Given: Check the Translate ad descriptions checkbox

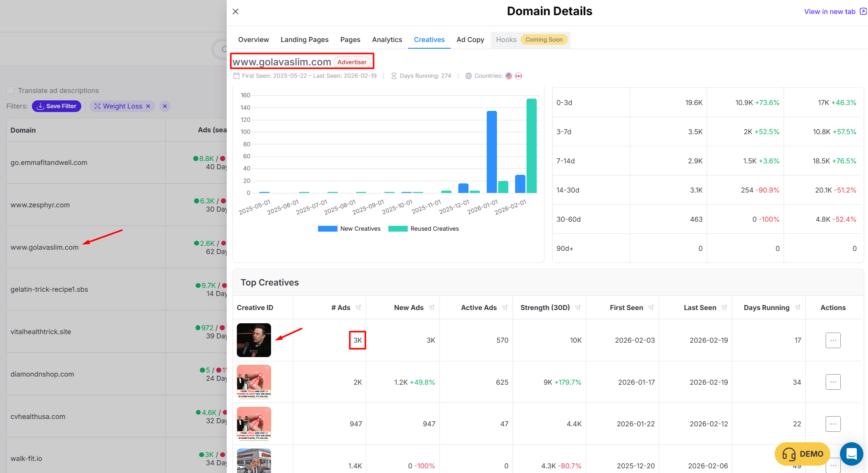Looking at the screenshot, I should coord(10,91).
